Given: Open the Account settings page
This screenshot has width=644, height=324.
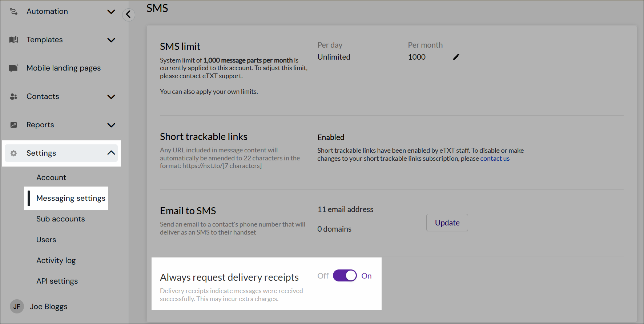Looking at the screenshot, I should pyautogui.click(x=51, y=177).
